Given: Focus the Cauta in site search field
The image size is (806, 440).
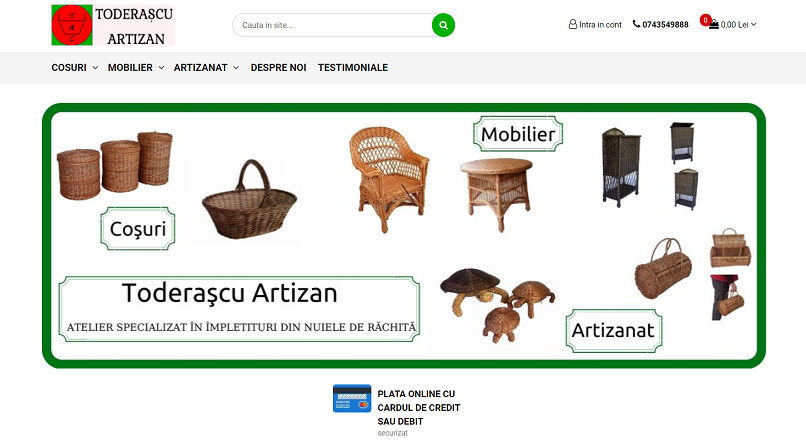Looking at the screenshot, I should pos(333,25).
